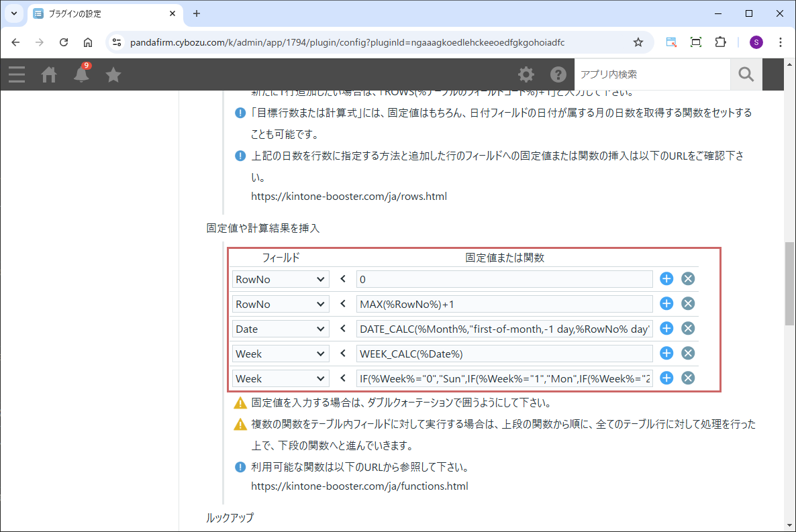
Task: Click the app search magnifier button
Action: 746,74
